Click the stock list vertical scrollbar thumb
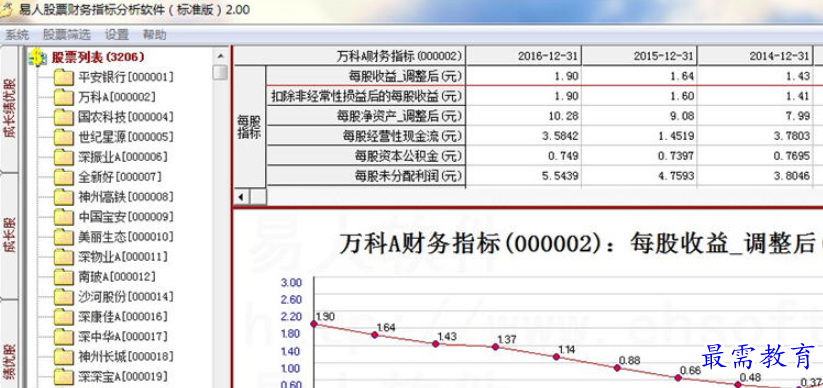The image size is (823, 388). click(x=220, y=72)
